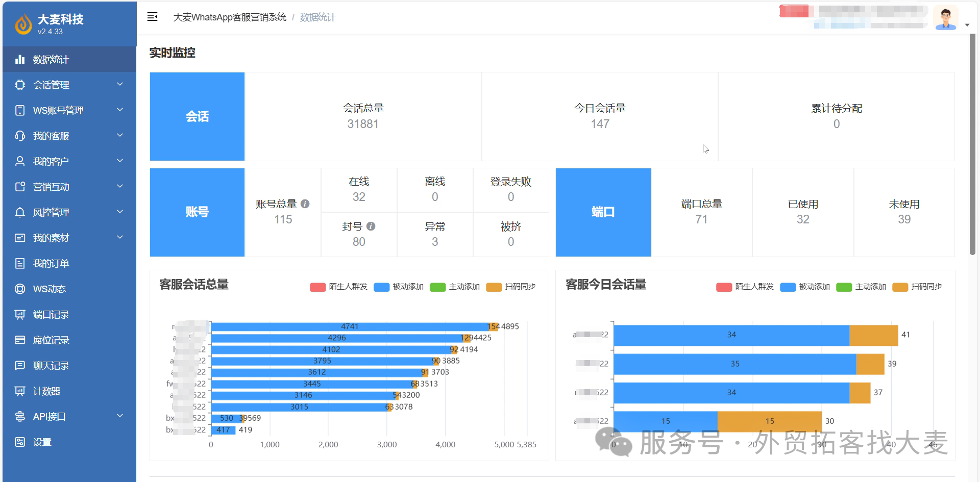Click the green 主动添加 legend swatch in 客服今日会话量
Image resolution: width=980 pixels, height=482 pixels.
point(844,287)
